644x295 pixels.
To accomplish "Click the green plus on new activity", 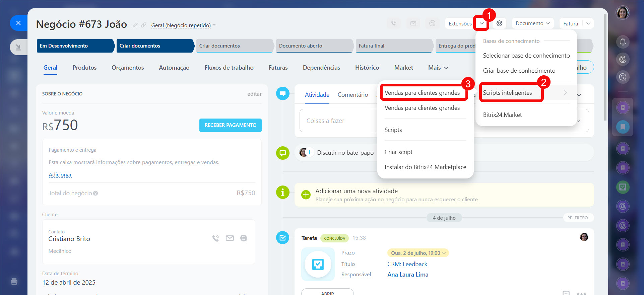I will tap(306, 195).
